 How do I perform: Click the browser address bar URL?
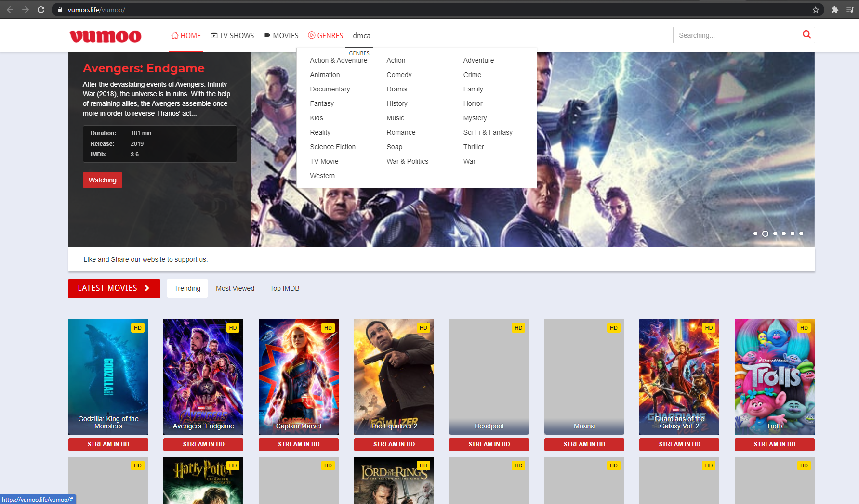point(96,10)
